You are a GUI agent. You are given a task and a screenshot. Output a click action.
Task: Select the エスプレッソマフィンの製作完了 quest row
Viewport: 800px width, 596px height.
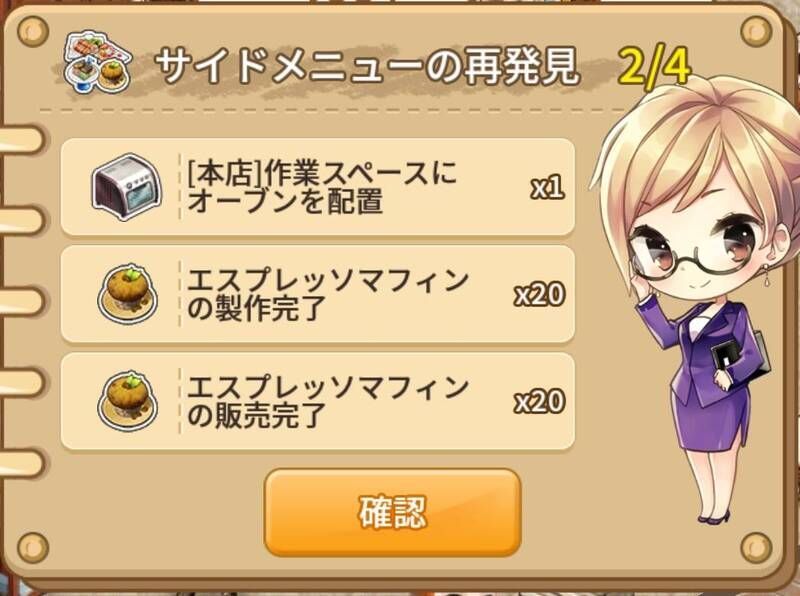click(317, 294)
